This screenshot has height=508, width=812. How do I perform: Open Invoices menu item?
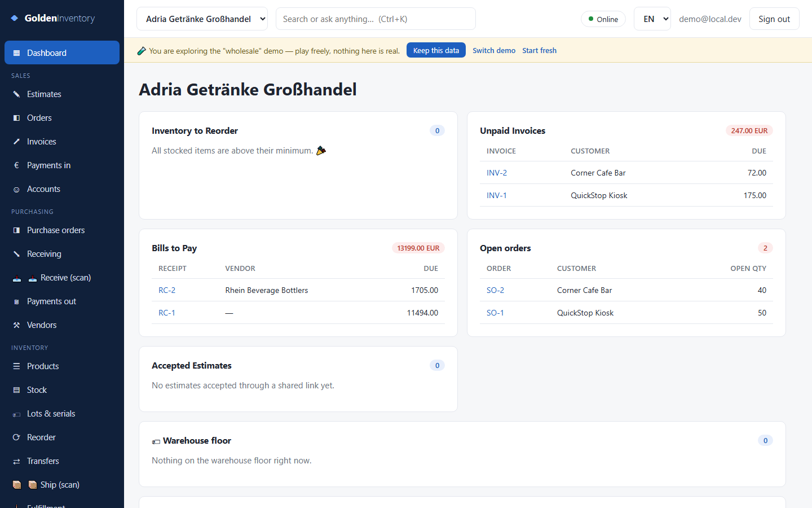pyautogui.click(x=62, y=142)
